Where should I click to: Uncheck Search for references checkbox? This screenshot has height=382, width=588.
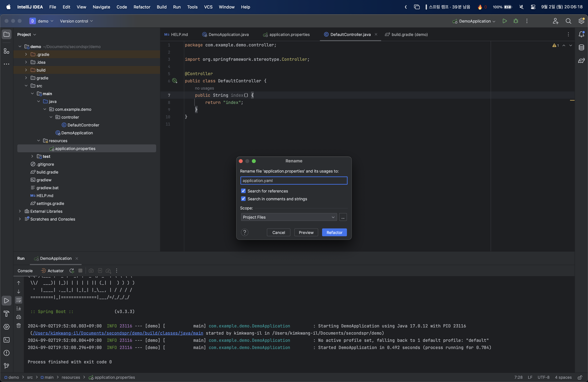pyautogui.click(x=243, y=191)
